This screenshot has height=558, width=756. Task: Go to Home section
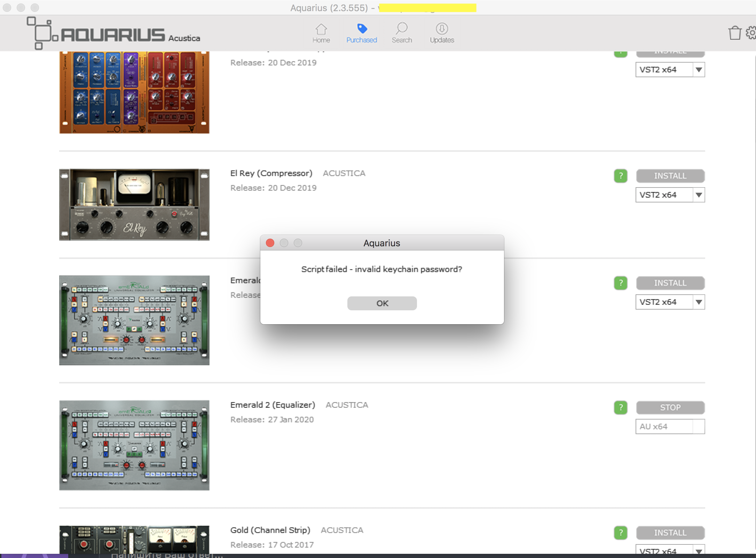[321, 33]
